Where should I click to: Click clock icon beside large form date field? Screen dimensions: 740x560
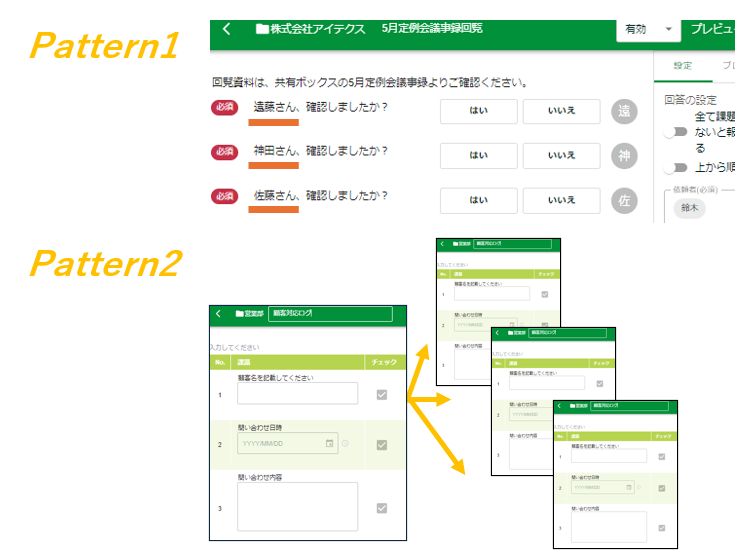coord(345,443)
